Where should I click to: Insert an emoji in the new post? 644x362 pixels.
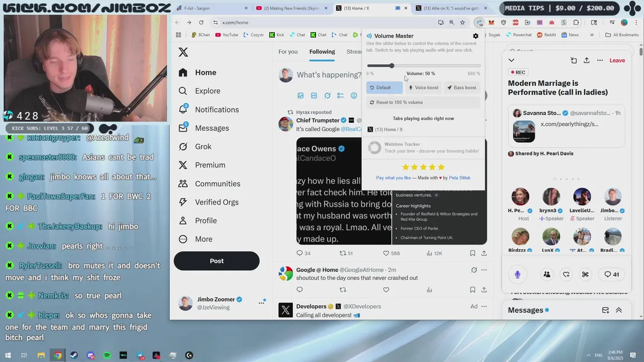(354, 96)
